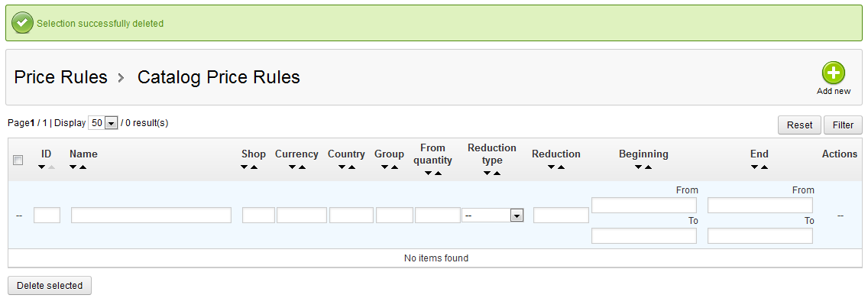Click the Delete selected button
This screenshot has height=308, width=868.
click(x=50, y=286)
